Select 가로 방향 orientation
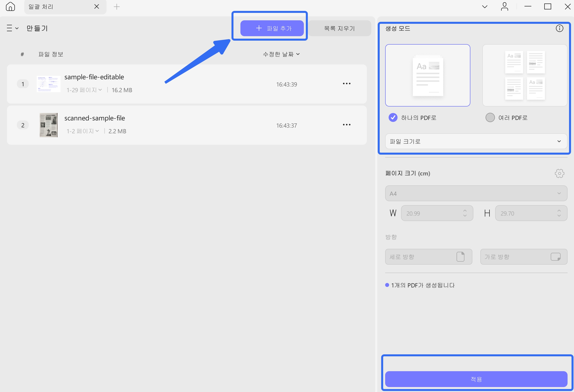The height and width of the screenshot is (392, 574). (524, 257)
